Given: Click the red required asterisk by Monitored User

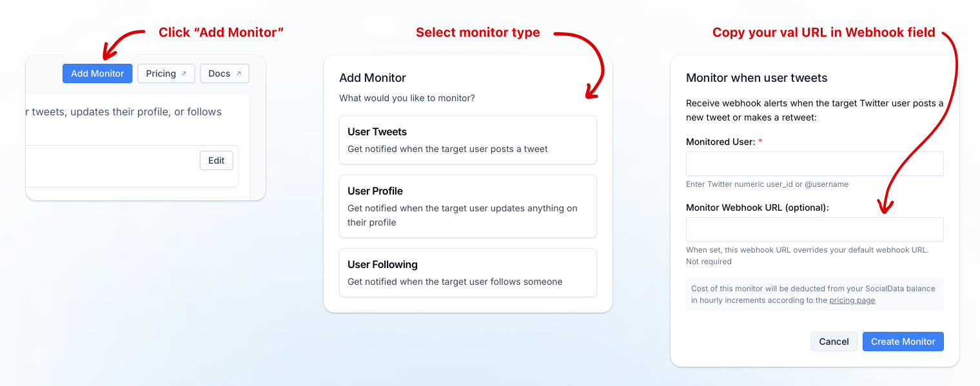Looking at the screenshot, I should tap(760, 141).
